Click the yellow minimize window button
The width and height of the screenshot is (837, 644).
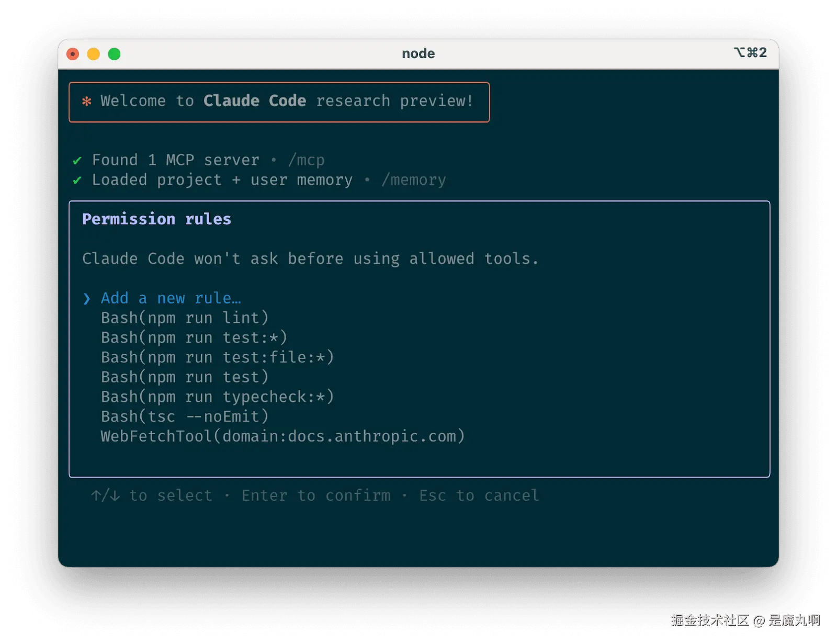tap(94, 54)
